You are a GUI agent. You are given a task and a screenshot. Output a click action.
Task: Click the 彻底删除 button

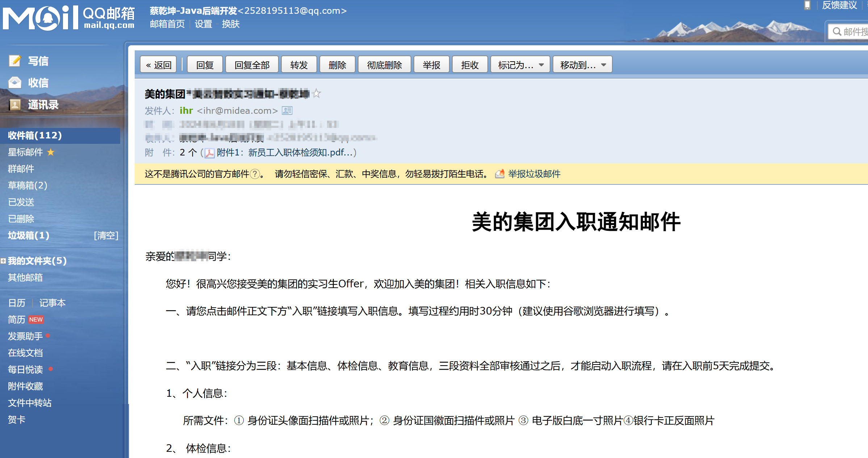tap(385, 64)
